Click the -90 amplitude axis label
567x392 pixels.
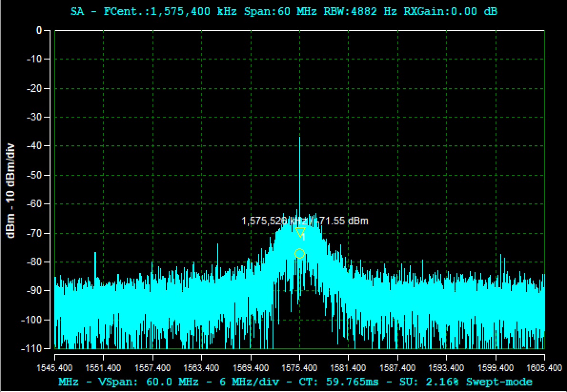(x=34, y=291)
